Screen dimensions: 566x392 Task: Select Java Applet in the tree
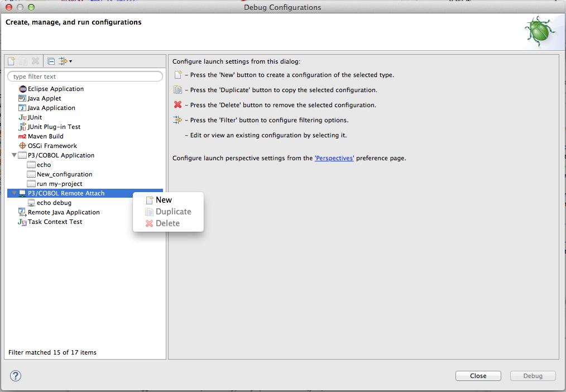click(x=44, y=98)
